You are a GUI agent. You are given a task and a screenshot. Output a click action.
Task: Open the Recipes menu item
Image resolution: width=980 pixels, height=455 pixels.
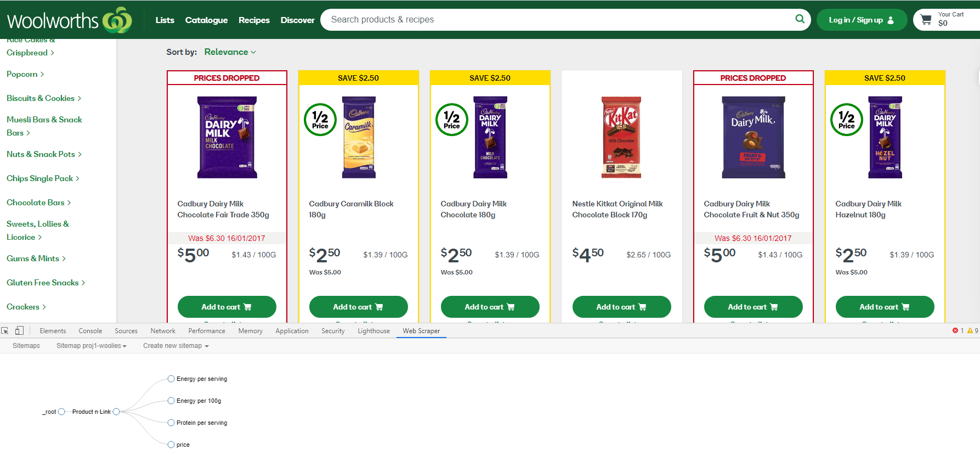click(x=254, y=20)
